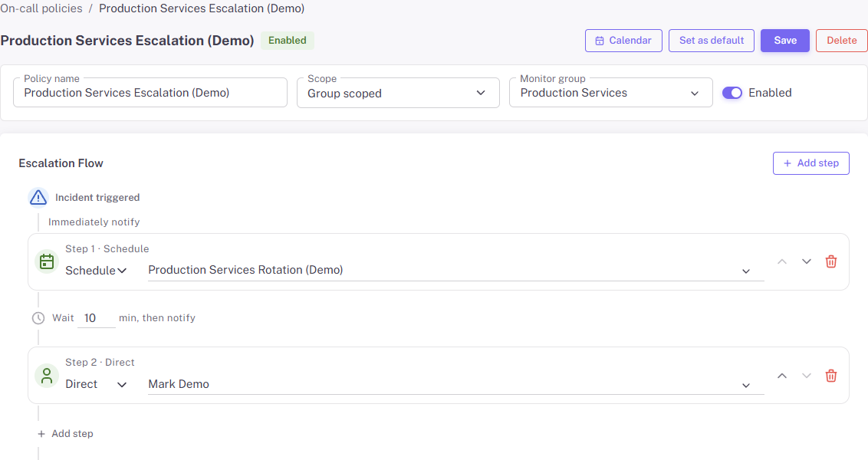
Task: Save the escalation policy
Action: coord(784,40)
